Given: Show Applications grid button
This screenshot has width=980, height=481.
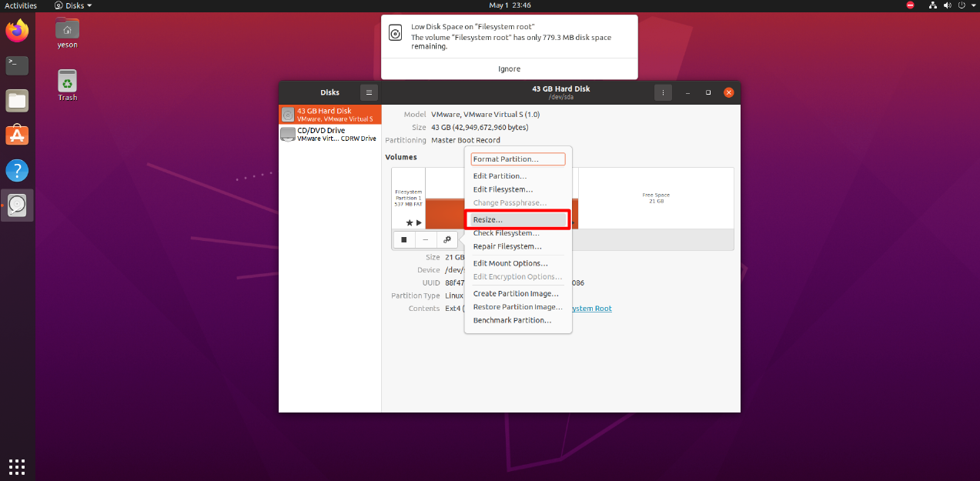Looking at the screenshot, I should tap(17, 466).
